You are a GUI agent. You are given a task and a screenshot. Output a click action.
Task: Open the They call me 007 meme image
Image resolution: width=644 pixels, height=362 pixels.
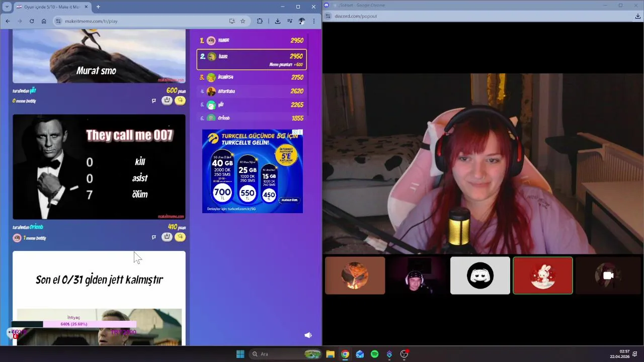click(99, 167)
